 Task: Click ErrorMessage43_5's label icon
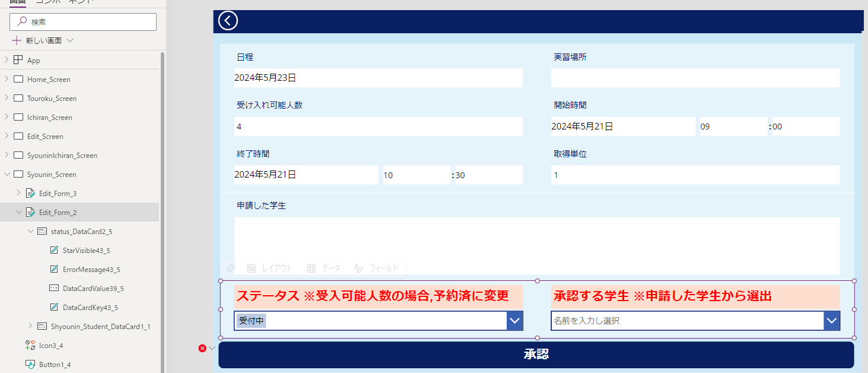[x=55, y=269]
